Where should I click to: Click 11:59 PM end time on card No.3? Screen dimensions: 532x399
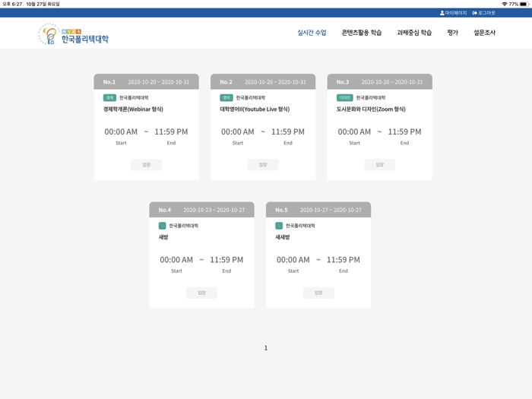click(x=405, y=131)
